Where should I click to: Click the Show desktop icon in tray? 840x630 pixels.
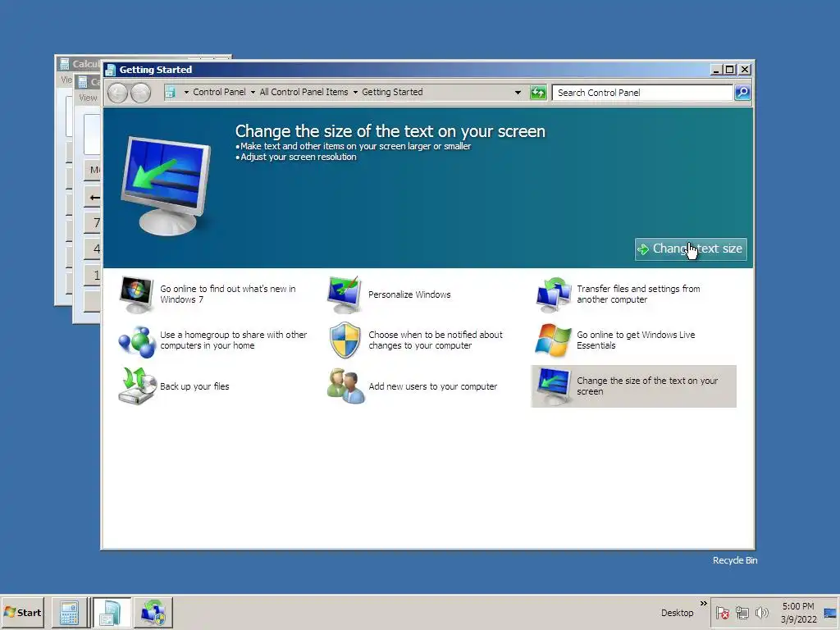pyautogui.click(x=830, y=613)
